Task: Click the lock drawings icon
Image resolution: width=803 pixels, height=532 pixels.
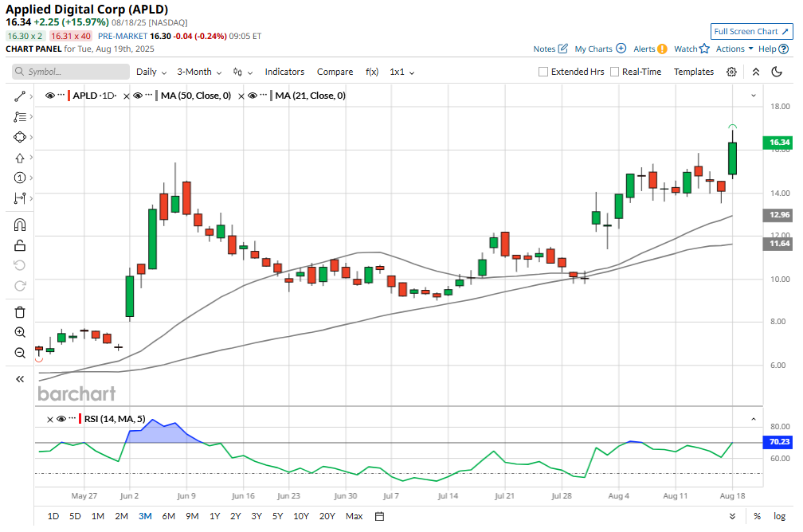Action: pos(19,245)
